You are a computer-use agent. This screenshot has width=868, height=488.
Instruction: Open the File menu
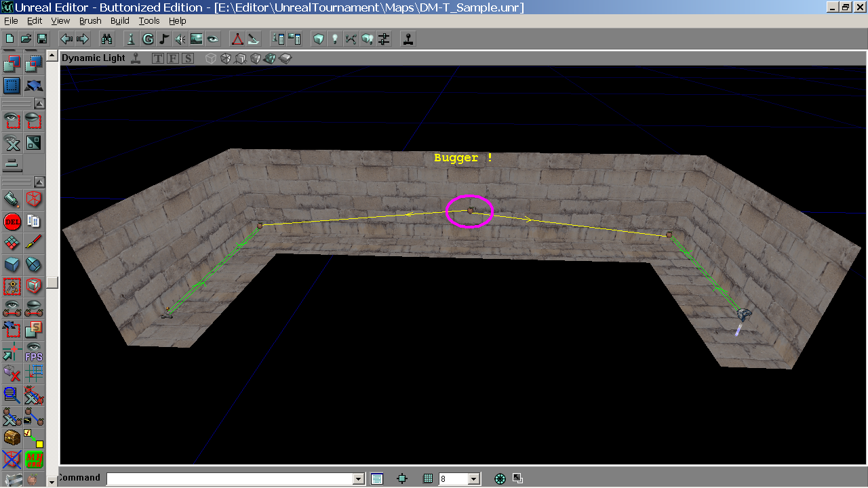point(11,21)
